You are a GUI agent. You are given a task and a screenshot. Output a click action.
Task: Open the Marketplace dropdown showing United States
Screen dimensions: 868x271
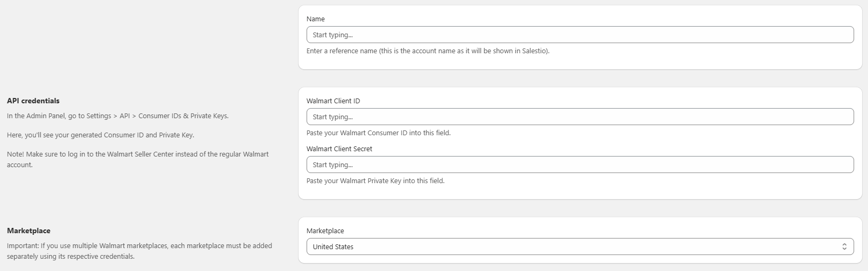coord(580,247)
